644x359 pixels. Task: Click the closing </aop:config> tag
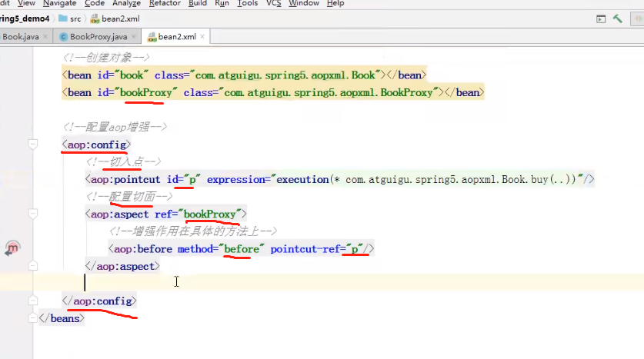[x=99, y=301]
